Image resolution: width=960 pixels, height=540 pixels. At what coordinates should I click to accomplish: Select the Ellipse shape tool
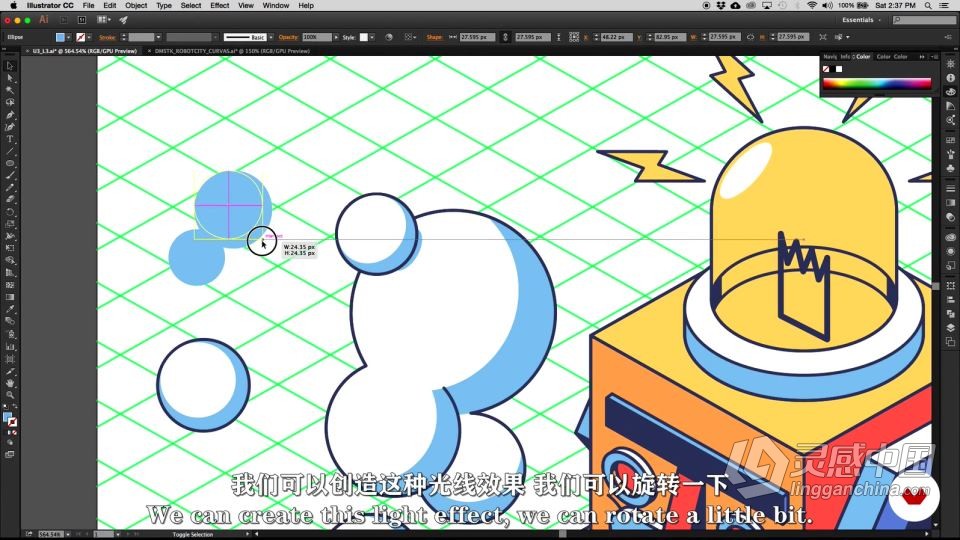tap(10, 163)
